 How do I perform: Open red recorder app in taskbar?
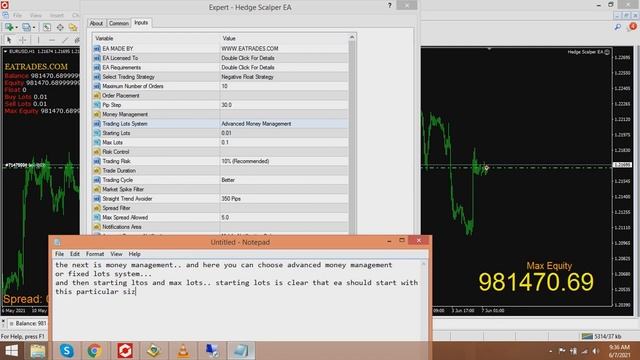(125, 351)
